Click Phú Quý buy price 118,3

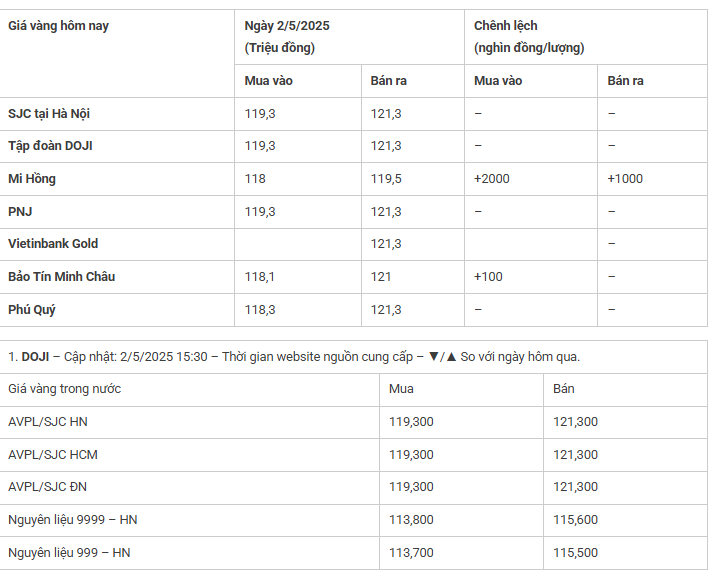coord(260,310)
